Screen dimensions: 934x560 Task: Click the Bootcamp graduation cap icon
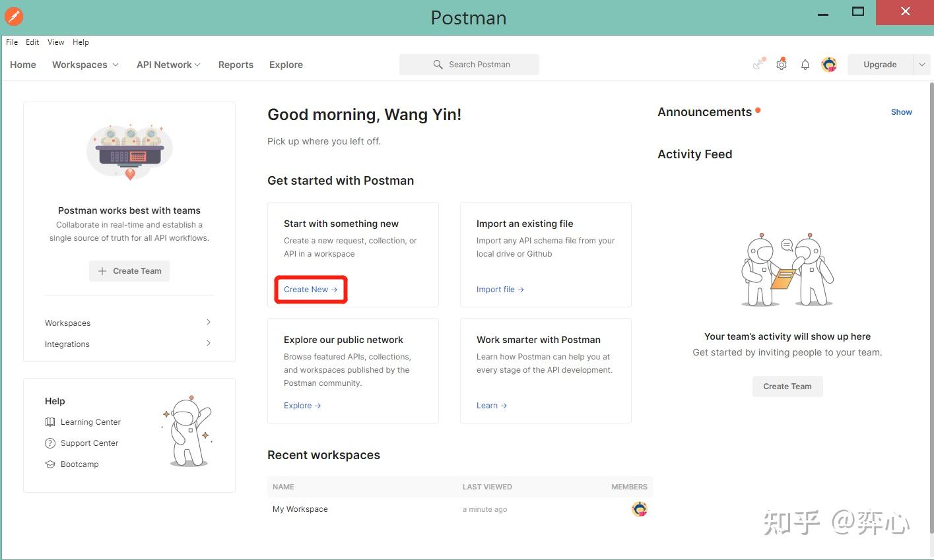50,464
